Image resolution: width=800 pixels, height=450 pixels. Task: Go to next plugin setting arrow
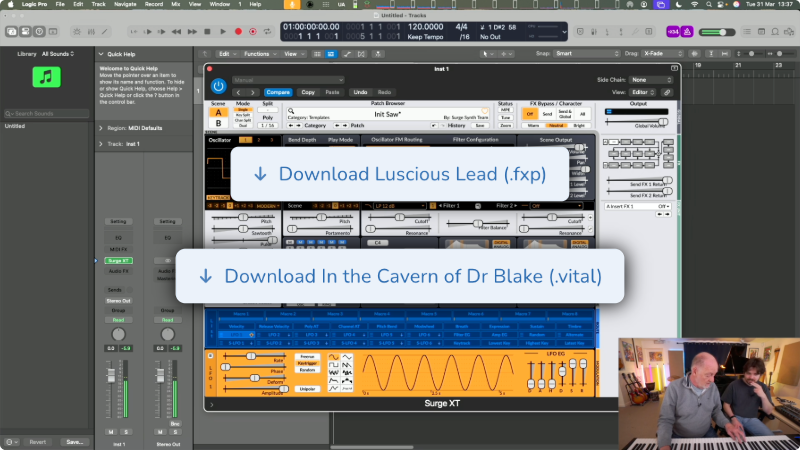click(x=253, y=92)
